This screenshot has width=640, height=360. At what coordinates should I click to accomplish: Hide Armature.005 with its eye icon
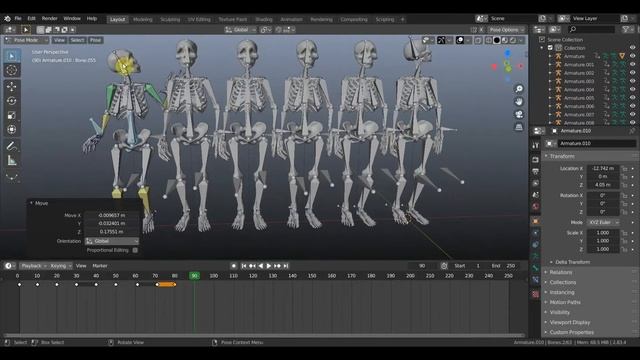[633, 98]
